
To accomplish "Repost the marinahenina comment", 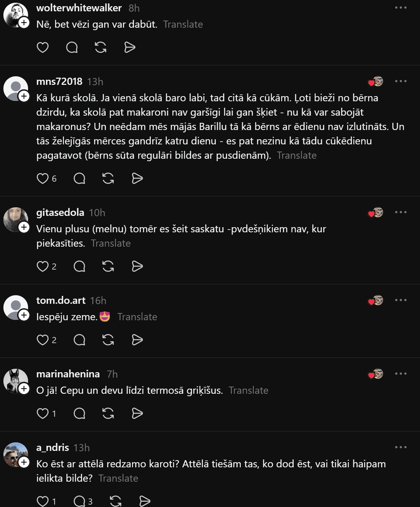I will pos(108,413).
